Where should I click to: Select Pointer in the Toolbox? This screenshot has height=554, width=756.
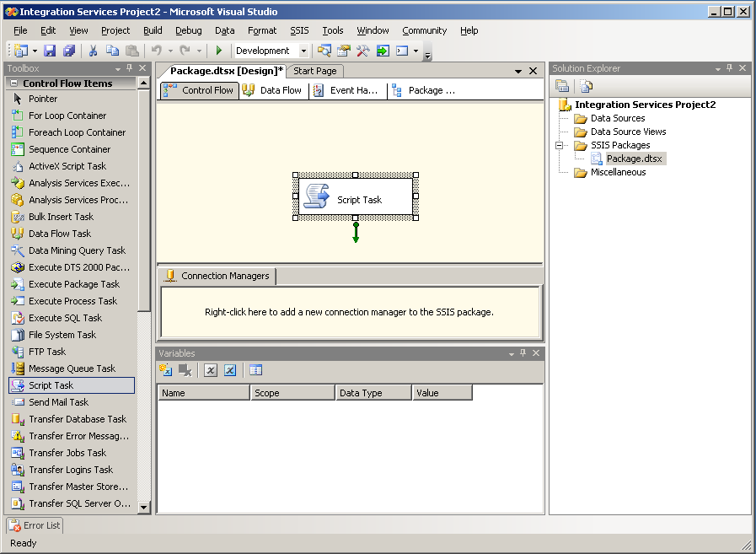coord(72,99)
